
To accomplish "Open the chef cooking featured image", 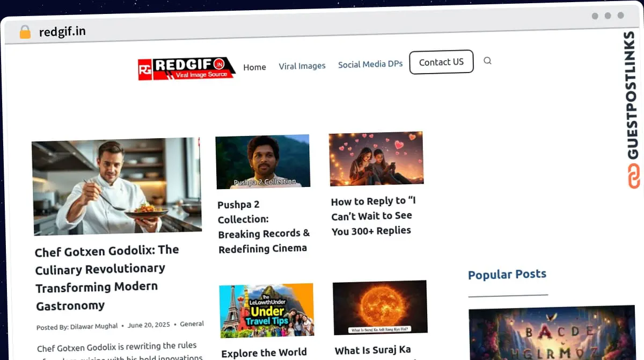I will [117, 186].
